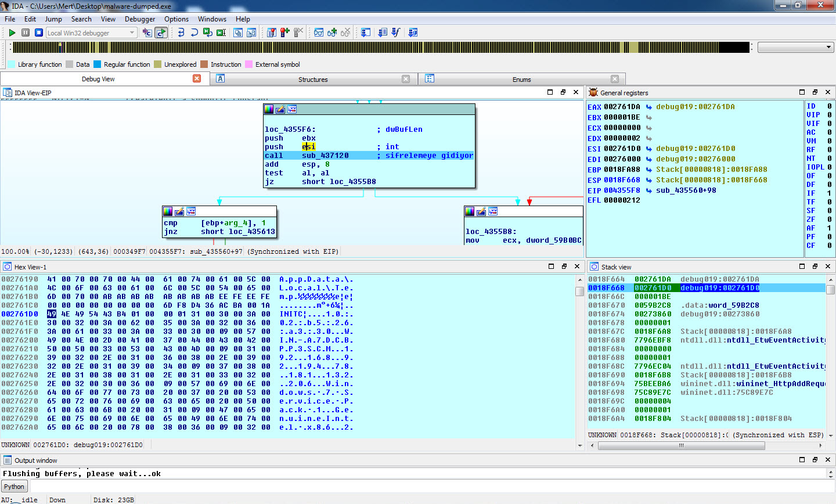Toggle the CF flag value
Image resolution: width=836 pixels, height=504 pixels.
tap(829, 246)
